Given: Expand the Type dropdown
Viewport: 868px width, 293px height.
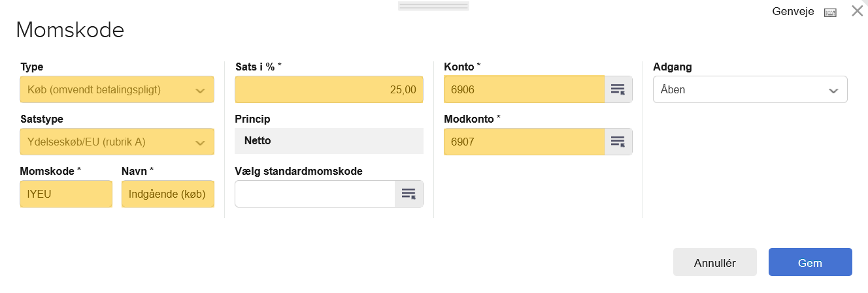Looking at the screenshot, I should point(117,89).
